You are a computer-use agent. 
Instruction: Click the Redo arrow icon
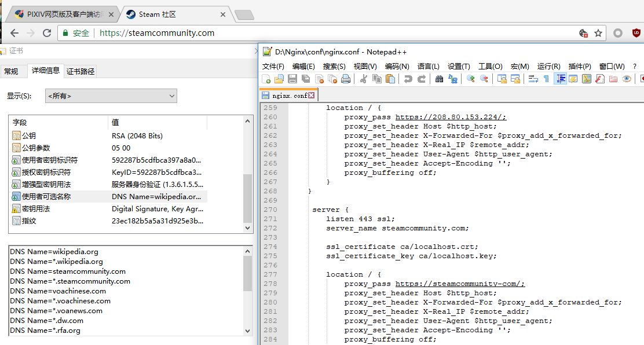tap(422, 79)
